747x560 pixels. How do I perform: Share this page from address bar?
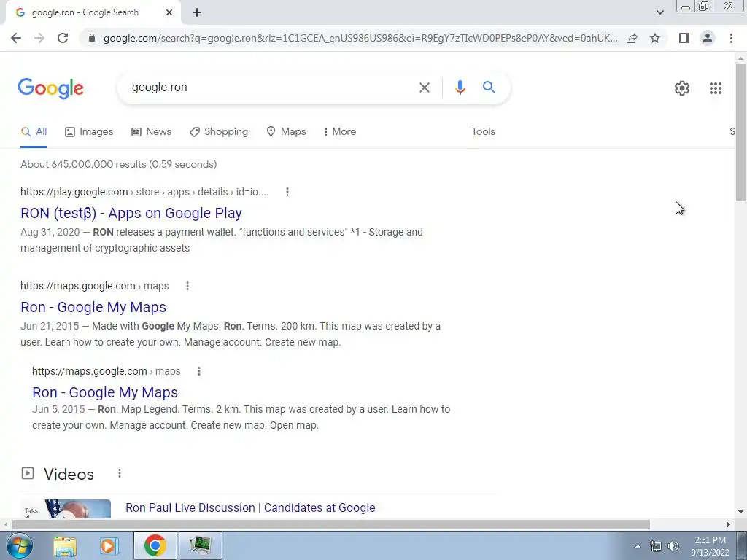(632, 38)
